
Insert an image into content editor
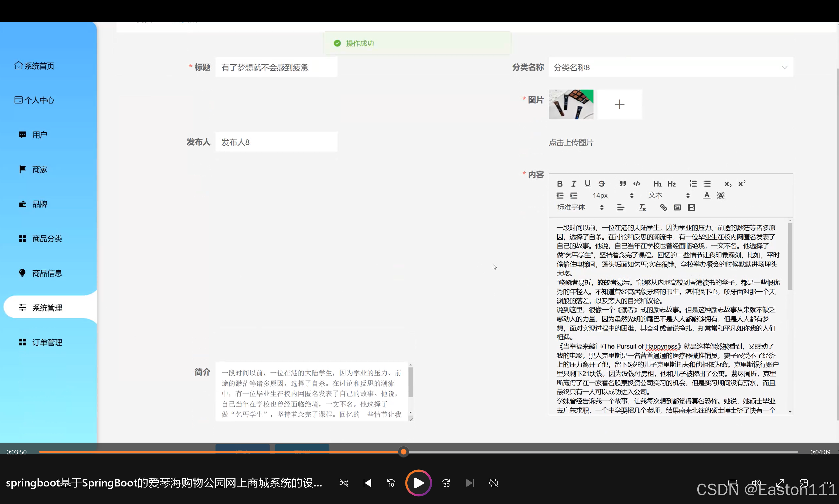(677, 208)
